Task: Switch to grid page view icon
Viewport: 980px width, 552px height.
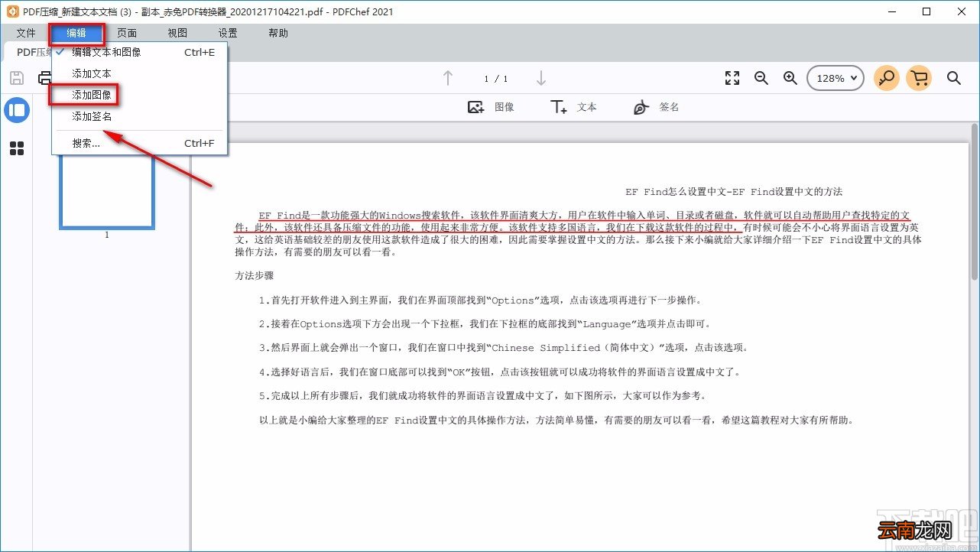Action: pos(17,148)
